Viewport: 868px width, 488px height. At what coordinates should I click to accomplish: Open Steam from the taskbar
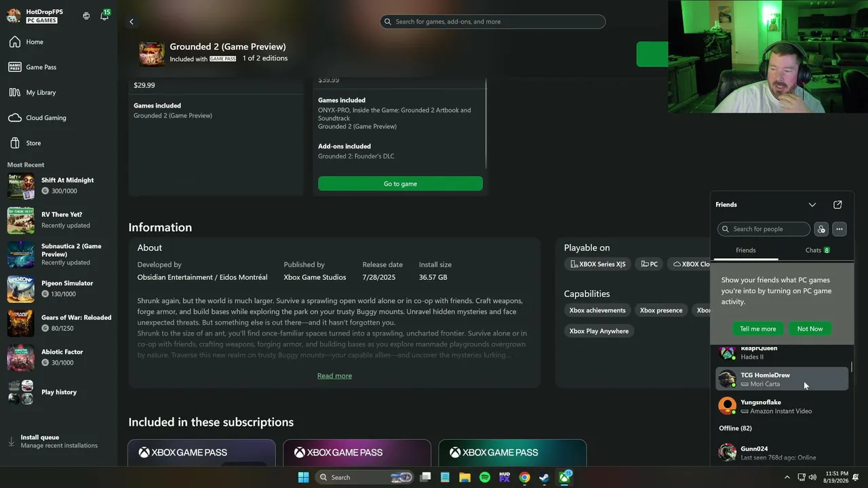click(x=544, y=477)
